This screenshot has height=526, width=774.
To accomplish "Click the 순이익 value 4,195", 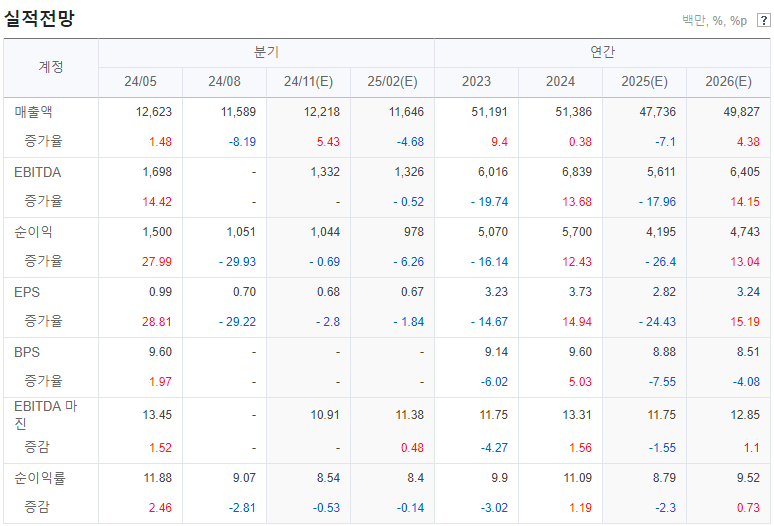I will 661,232.
